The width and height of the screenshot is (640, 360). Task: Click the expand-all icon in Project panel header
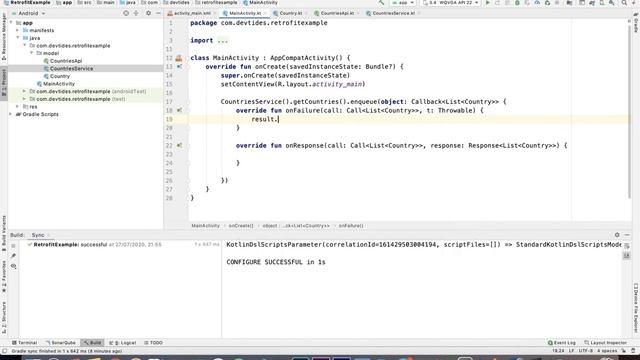136,13
